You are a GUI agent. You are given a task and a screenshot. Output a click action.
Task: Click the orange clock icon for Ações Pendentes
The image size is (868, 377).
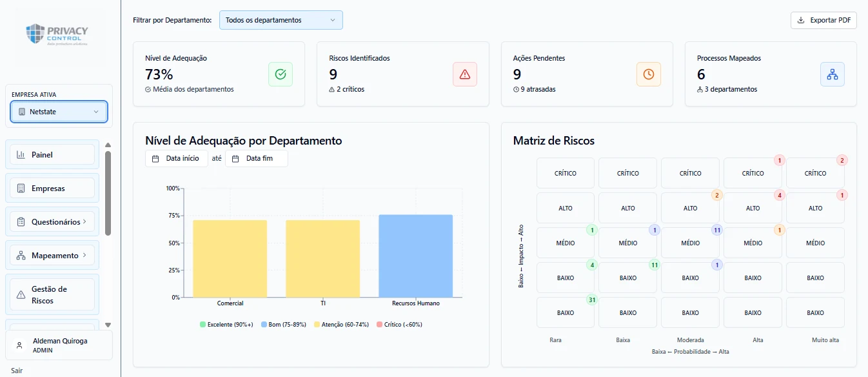(649, 74)
